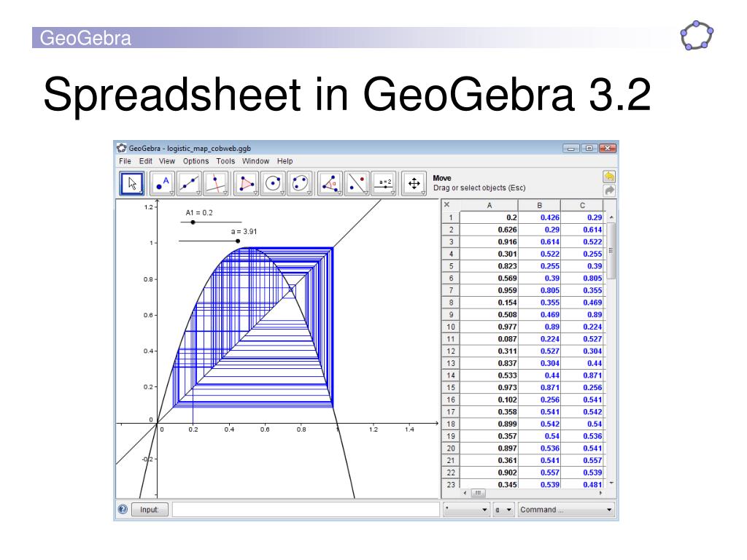The width and height of the screenshot is (747, 560).
Task: Select spreadsheet row 1 header
Action: [451, 217]
